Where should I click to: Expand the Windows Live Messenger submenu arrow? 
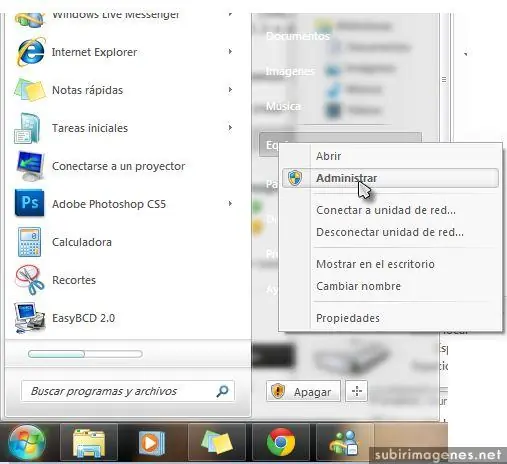pyautogui.click(x=230, y=15)
